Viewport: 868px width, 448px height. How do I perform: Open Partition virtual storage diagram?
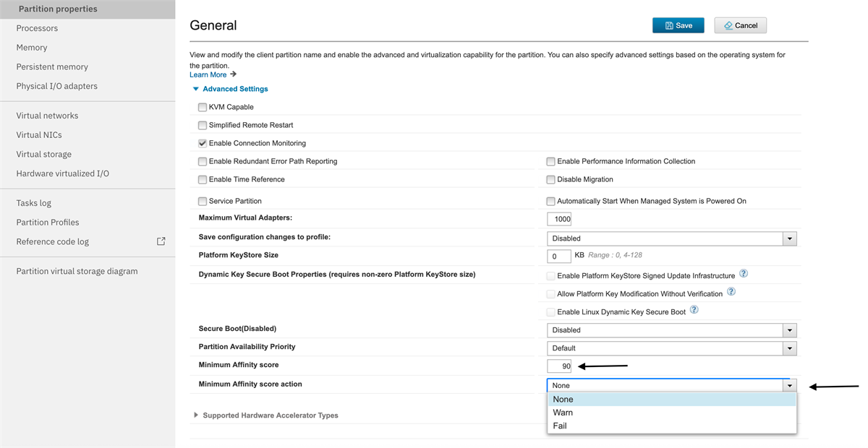77,271
